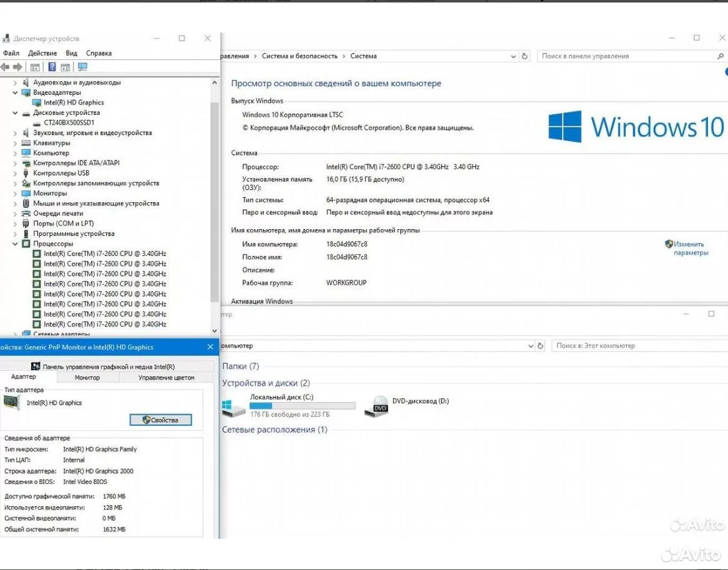The image size is (728, 570).
Task: Click the Свойства button in adapter dialog
Action: [160, 420]
